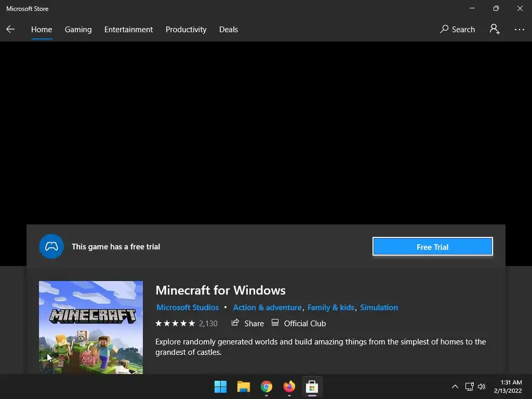The width and height of the screenshot is (532, 399).
Task: Open the Microsoft Studios publisher link
Action: [187, 308]
